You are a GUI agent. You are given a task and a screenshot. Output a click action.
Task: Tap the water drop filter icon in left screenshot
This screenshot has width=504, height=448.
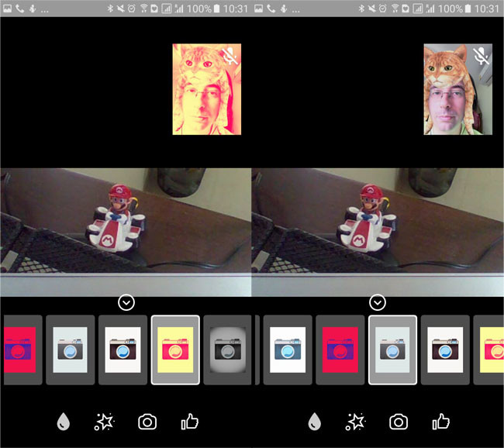point(64,422)
